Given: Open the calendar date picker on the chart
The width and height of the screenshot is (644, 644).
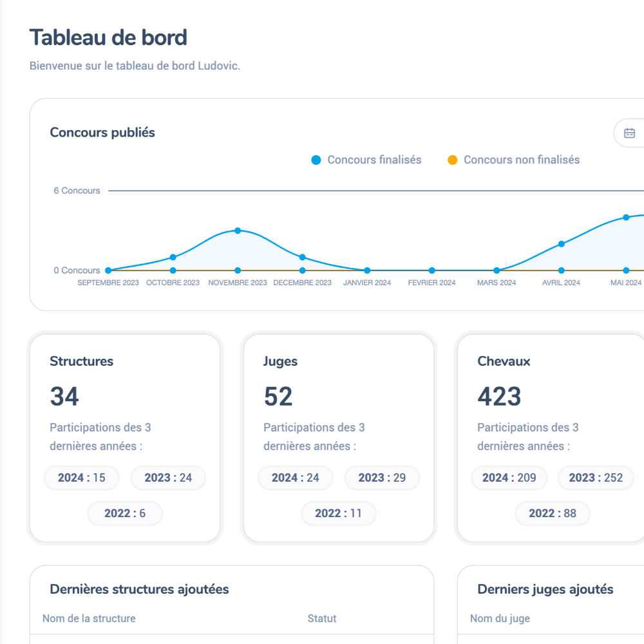Looking at the screenshot, I should (x=629, y=133).
